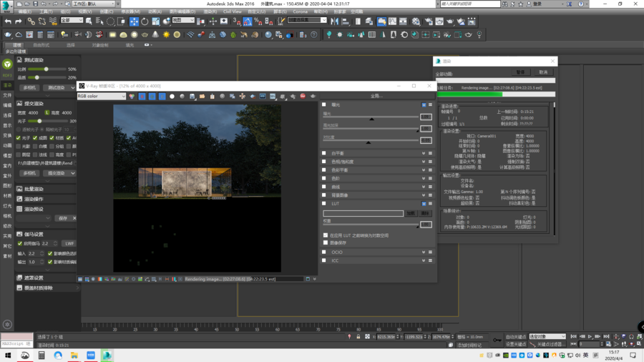Open the 提交渲染 button dropdown arrow

pyautogui.click(x=73, y=173)
